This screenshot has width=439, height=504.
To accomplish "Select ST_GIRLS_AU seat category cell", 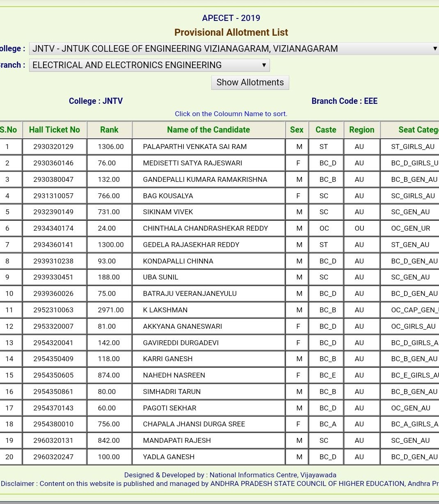I will pos(410,147).
